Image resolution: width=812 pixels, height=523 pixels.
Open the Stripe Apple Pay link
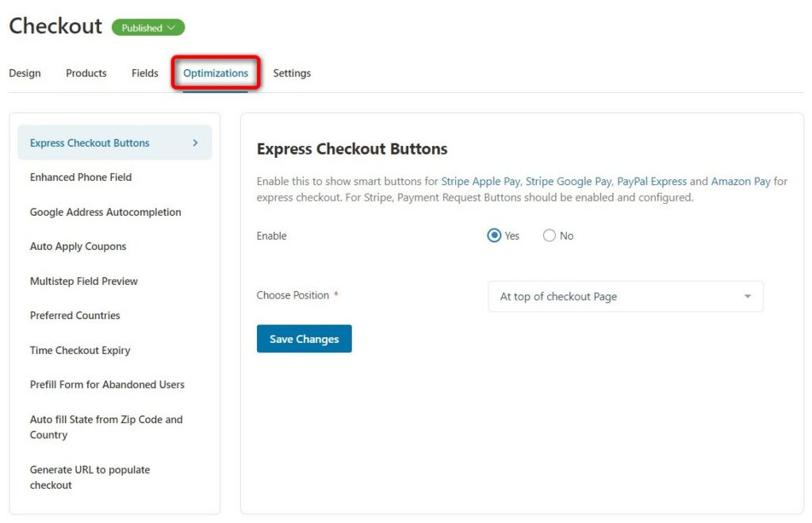coord(480,182)
